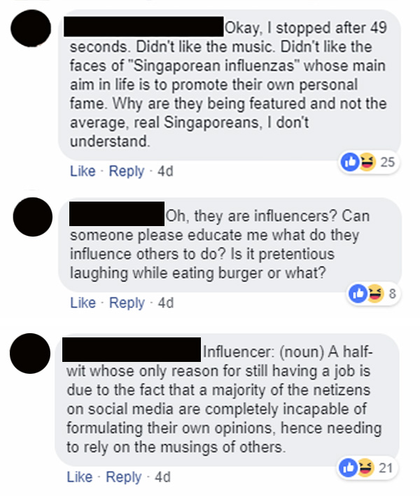
Task: Like the 'pretentious laughing' comment
Action: tap(83, 303)
